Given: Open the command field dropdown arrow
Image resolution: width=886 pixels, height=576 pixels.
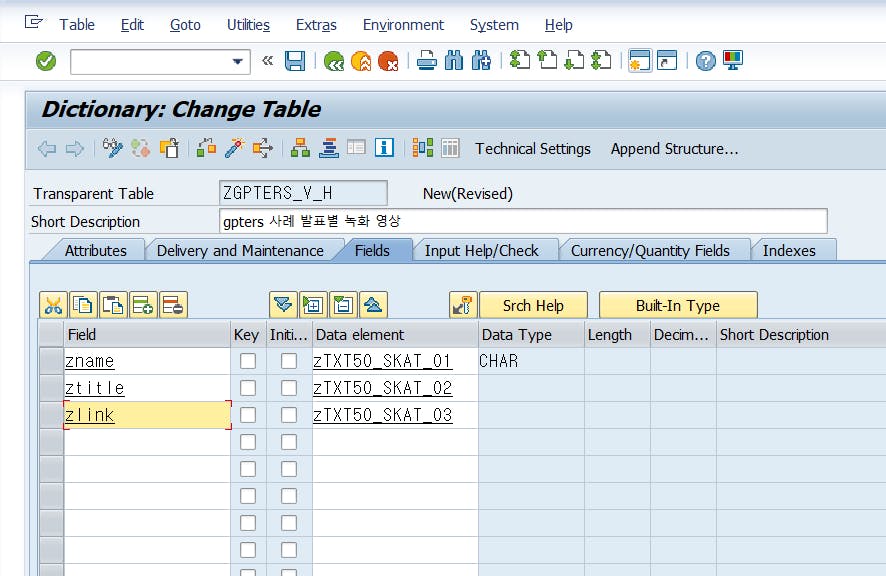Looking at the screenshot, I should tap(238, 62).
